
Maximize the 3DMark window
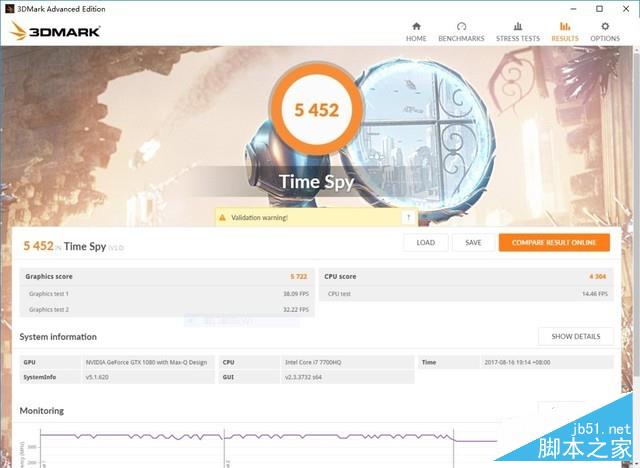(599, 9)
